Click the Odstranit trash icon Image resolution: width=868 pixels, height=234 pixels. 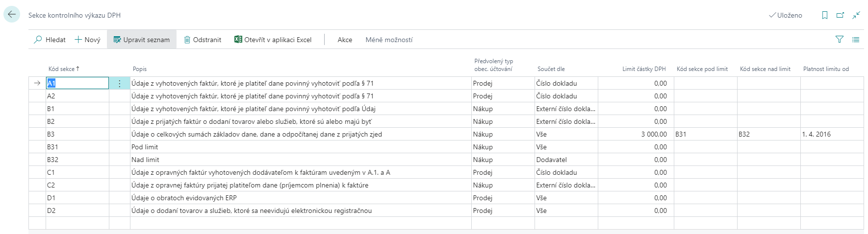point(187,40)
